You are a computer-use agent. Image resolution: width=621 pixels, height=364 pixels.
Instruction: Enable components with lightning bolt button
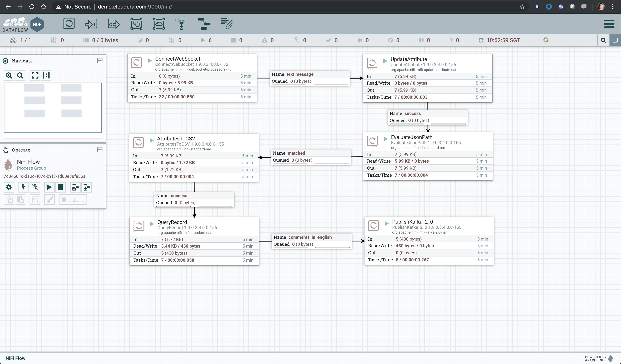23,187
